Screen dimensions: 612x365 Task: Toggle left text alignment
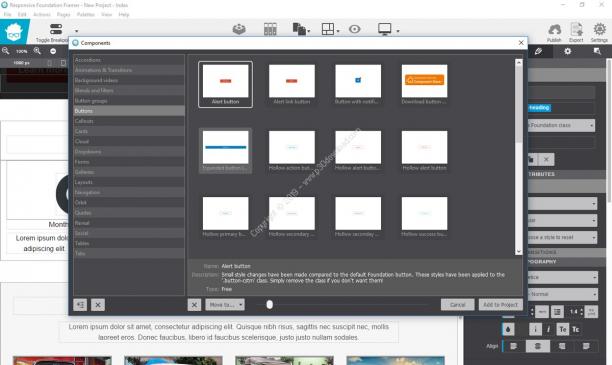513,346
